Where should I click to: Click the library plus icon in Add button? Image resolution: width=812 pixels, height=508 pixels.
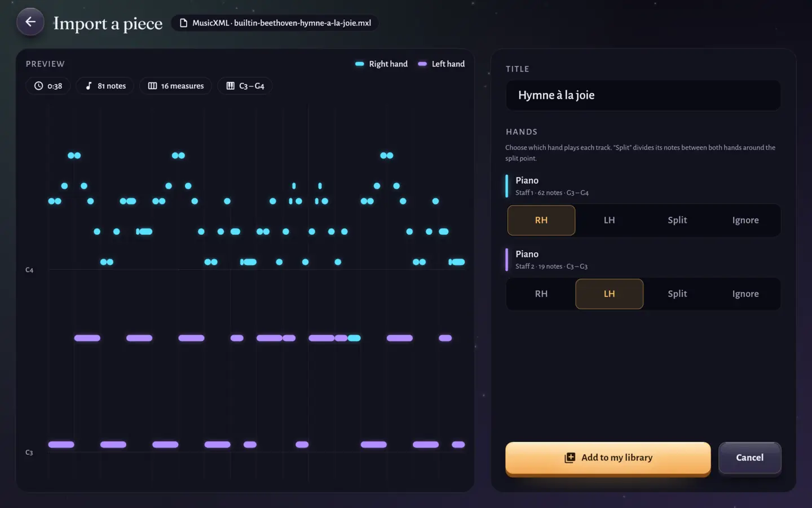(x=570, y=458)
